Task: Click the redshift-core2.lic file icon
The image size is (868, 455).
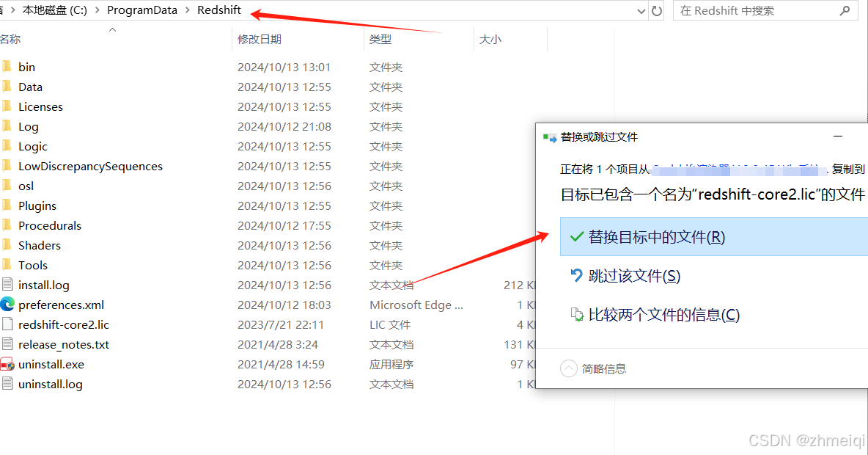Action: coord(7,324)
